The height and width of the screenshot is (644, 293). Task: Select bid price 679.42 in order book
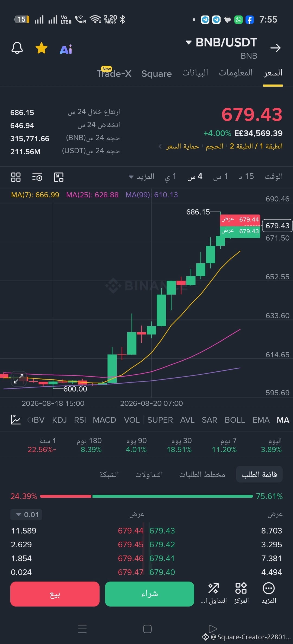162,544
